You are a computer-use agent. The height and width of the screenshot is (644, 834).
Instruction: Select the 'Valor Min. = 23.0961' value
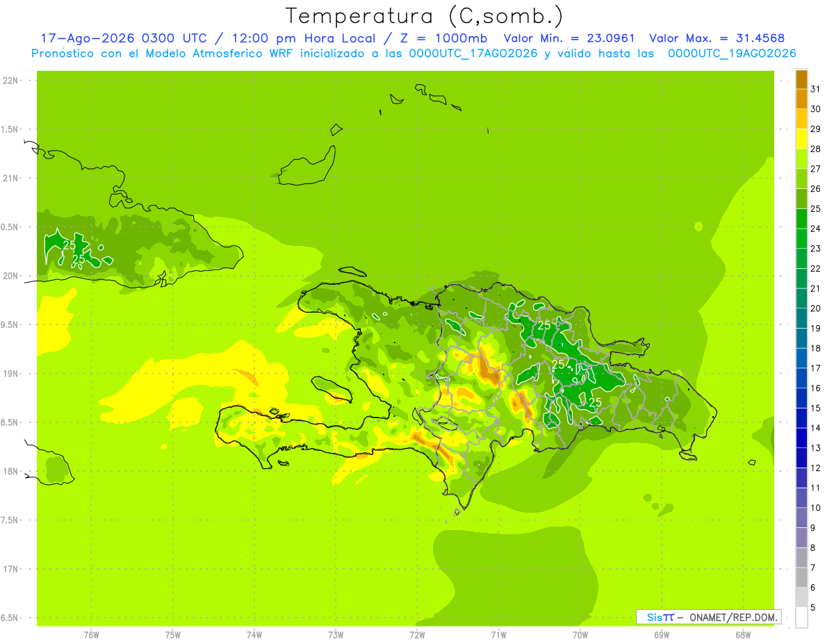(x=569, y=38)
